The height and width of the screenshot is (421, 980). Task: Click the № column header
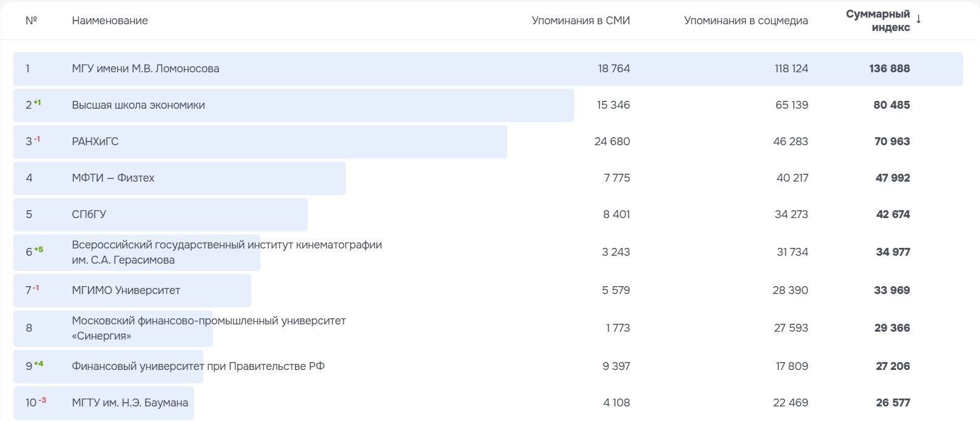pyautogui.click(x=31, y=21)
